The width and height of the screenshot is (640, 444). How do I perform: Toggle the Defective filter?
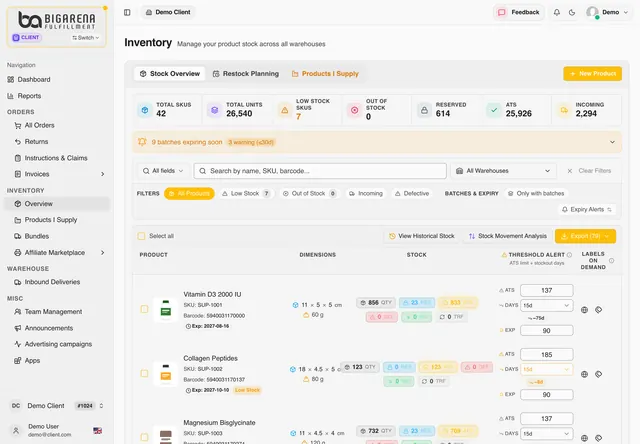[412, 193]
